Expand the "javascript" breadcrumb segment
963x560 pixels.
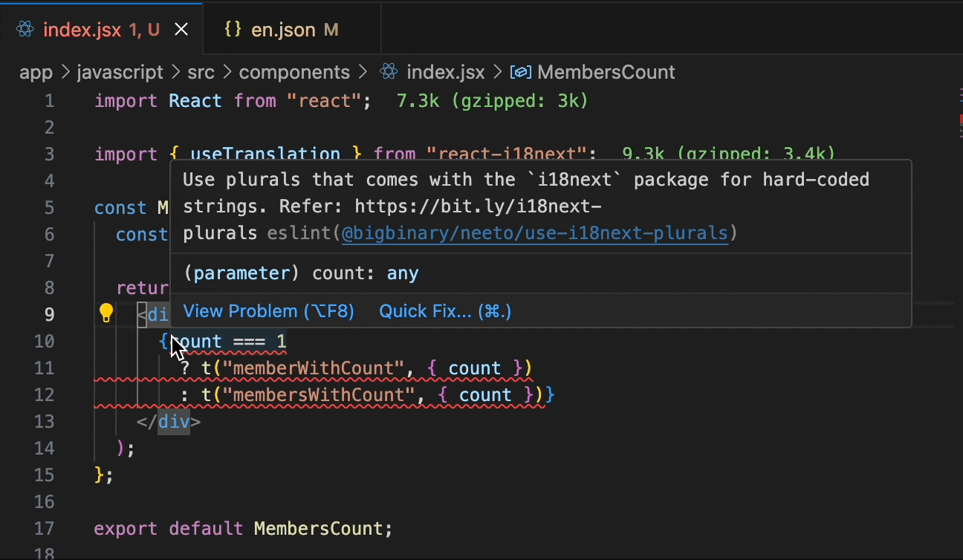[120, 72]
